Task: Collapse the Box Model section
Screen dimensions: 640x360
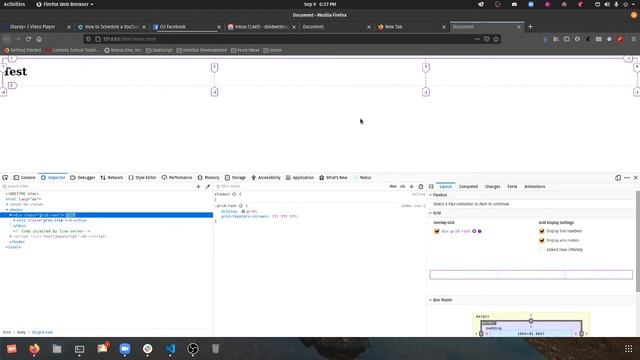Action: tap(430, 300)
